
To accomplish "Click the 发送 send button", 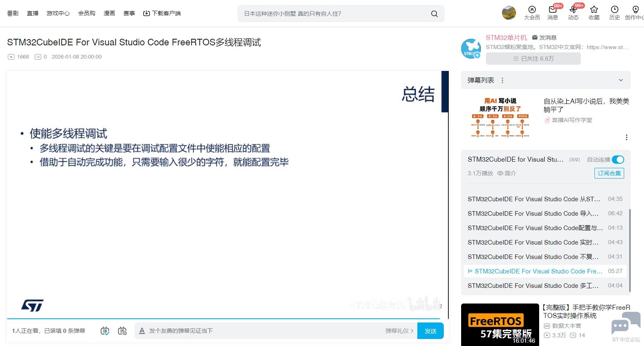I will 430,331.
